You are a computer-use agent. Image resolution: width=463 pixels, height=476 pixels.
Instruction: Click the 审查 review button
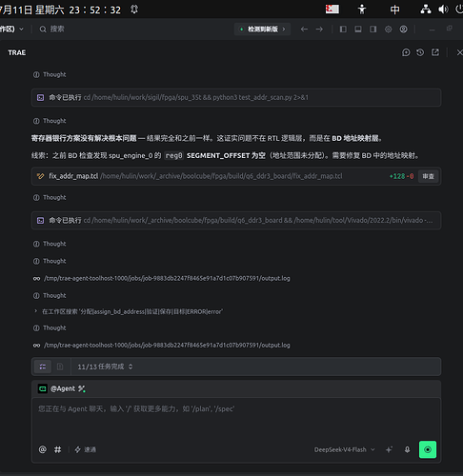pyautogui.click(x=428, y=176)
